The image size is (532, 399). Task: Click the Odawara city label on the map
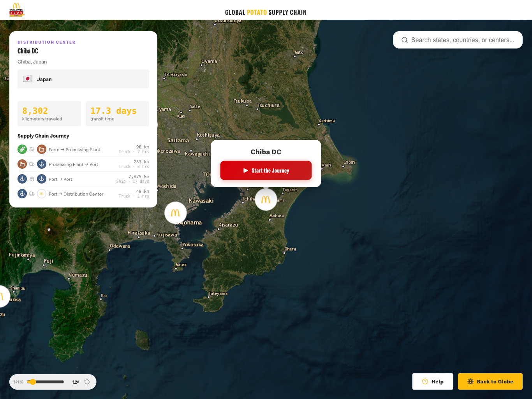click(120, 246)
